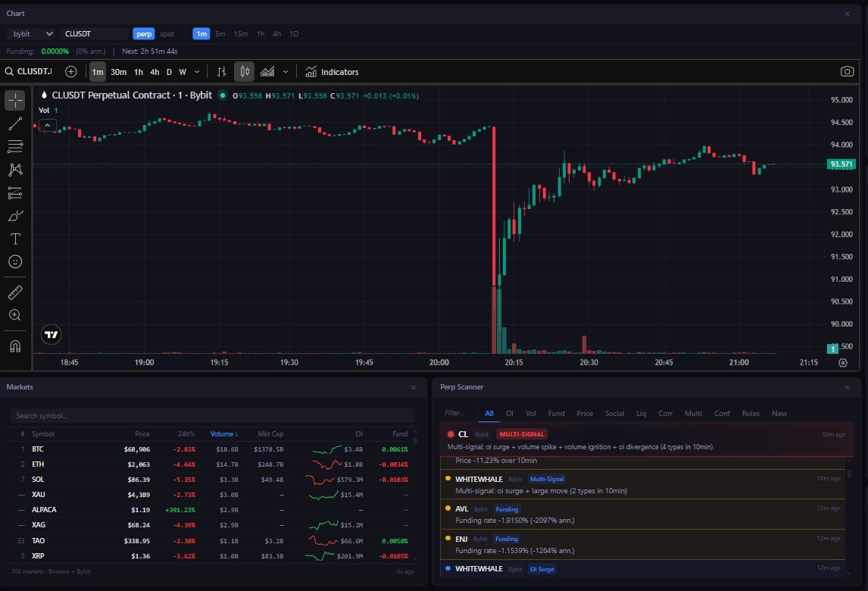Add a compare symbol with plus icon
The width and height of the screenshot is (868, 591).
pos(71,71)
